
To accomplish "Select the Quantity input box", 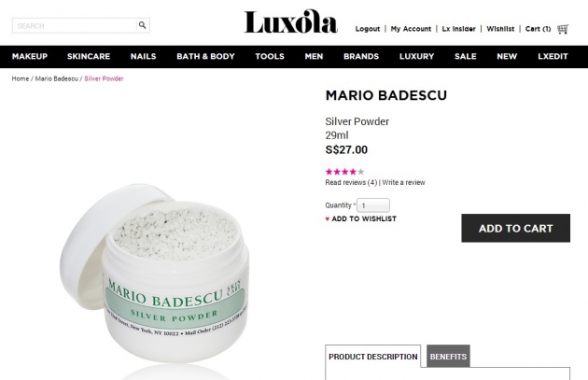I will [373, 205].
